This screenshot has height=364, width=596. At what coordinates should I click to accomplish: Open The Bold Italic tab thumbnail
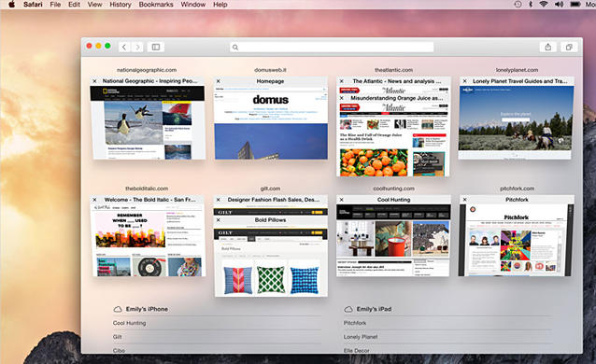[x=148, y=240]
